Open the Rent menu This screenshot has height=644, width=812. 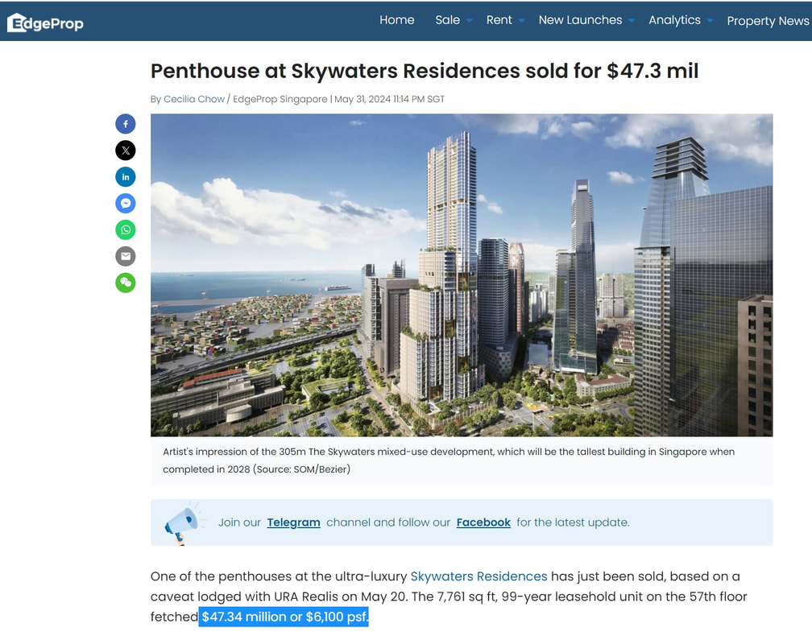pos(499,20)
